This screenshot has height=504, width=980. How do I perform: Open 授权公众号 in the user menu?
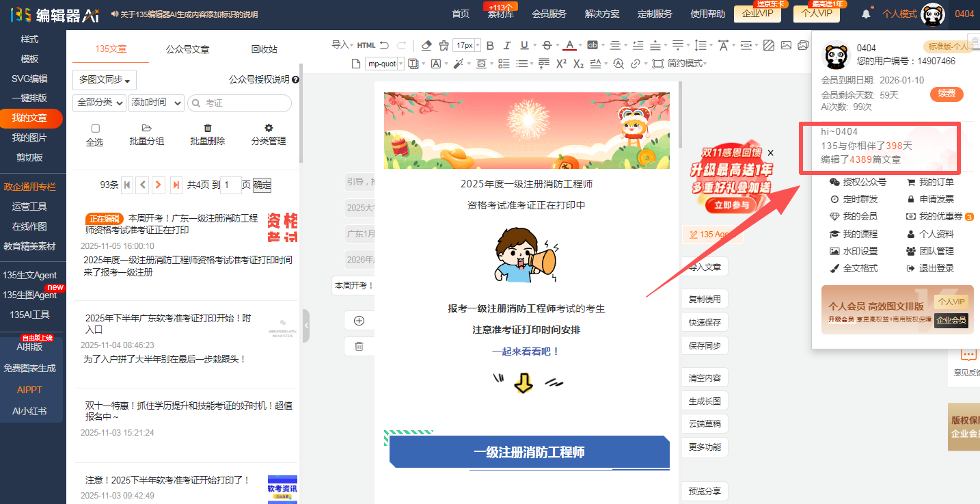point(858,182)
